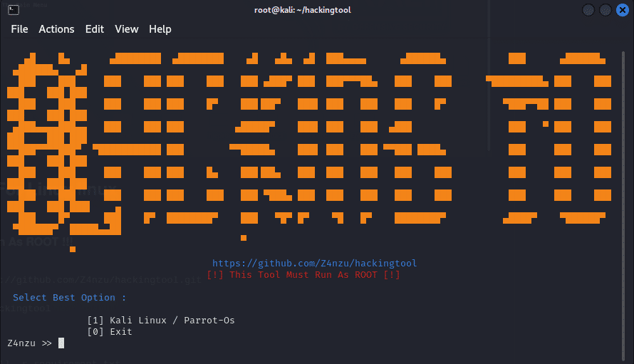This screenshot has width=634, height=364.
Task: Click the 'Z4nzu >>' prompt input cursor
Action: [x=61, y=343]
